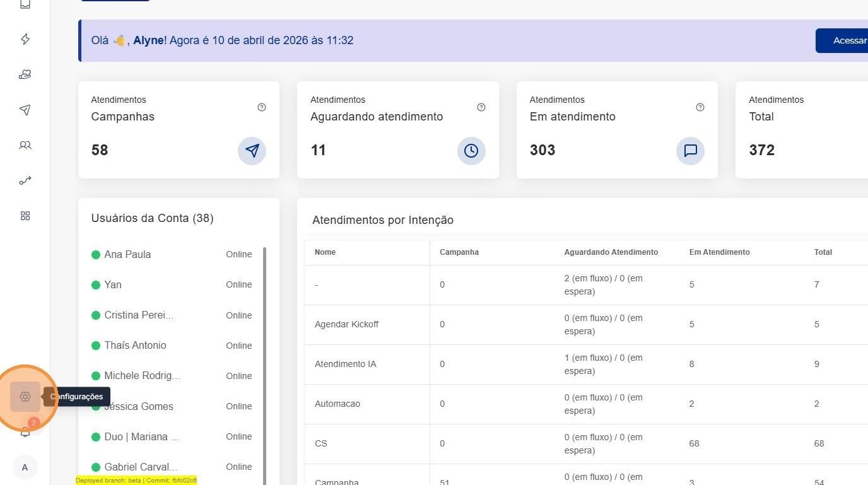Select user Thaís Antonio in the list
The width and height of the screenshot is (868, 485).
point(135,345)
